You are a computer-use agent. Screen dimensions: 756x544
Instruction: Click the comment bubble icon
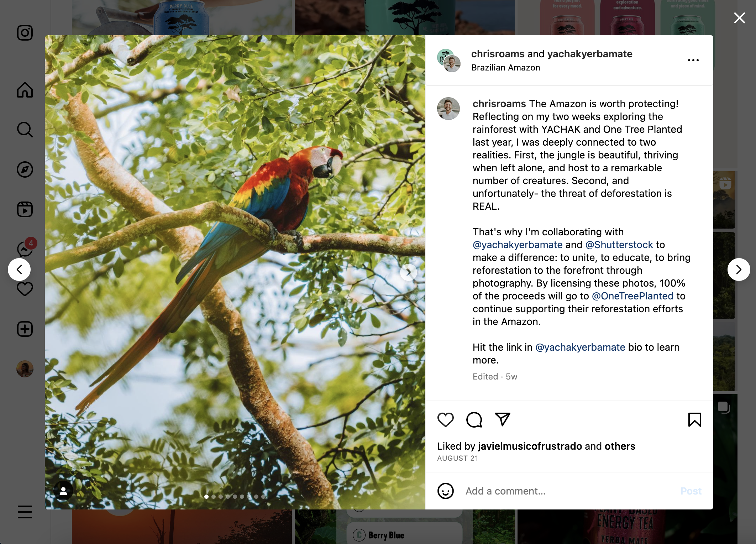(x=474, y=420)
